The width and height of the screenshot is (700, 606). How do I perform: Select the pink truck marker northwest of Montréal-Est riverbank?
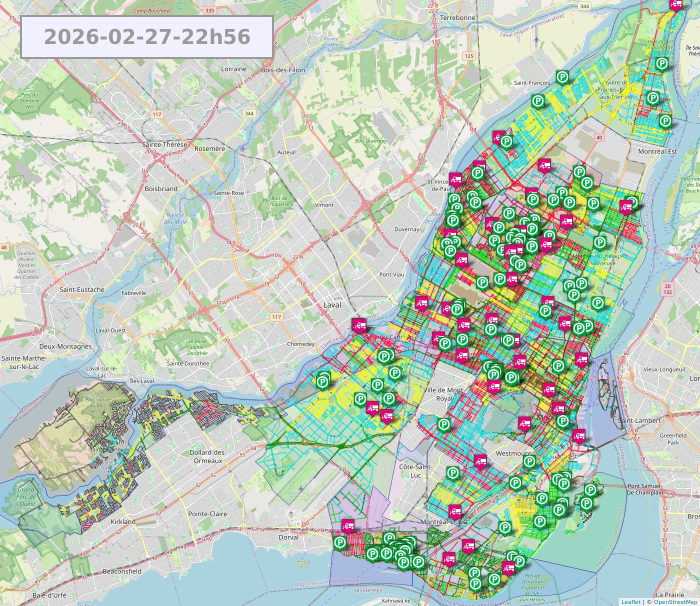(625, 205)
